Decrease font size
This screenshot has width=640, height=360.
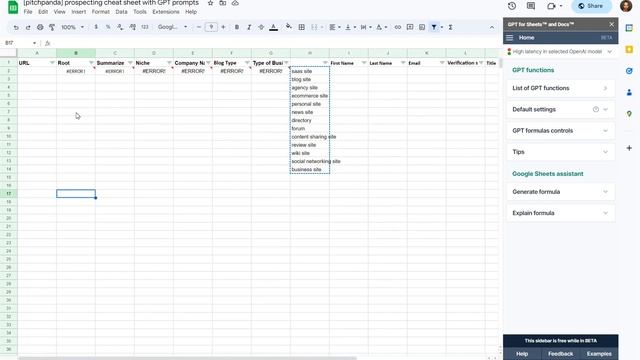click(199, 27)
